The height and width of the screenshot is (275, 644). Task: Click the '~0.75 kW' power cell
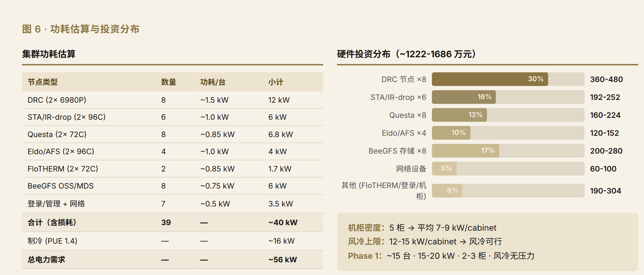pyautogui.click(x=217, y=186)
